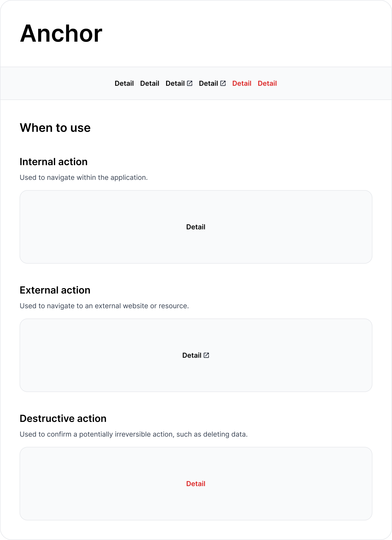Click the External action section heading
Image resolution: width=392 pixels, height=540 pixels.
click(x=55, y=290)
